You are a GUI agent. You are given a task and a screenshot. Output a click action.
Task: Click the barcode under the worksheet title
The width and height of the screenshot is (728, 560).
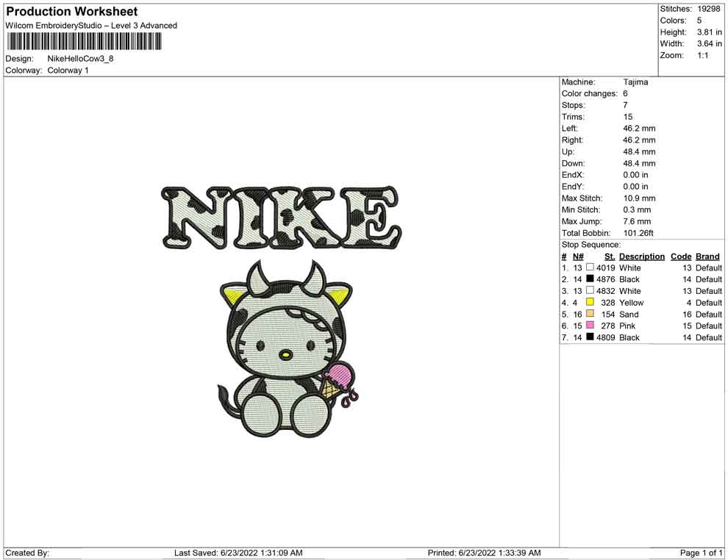84,41
